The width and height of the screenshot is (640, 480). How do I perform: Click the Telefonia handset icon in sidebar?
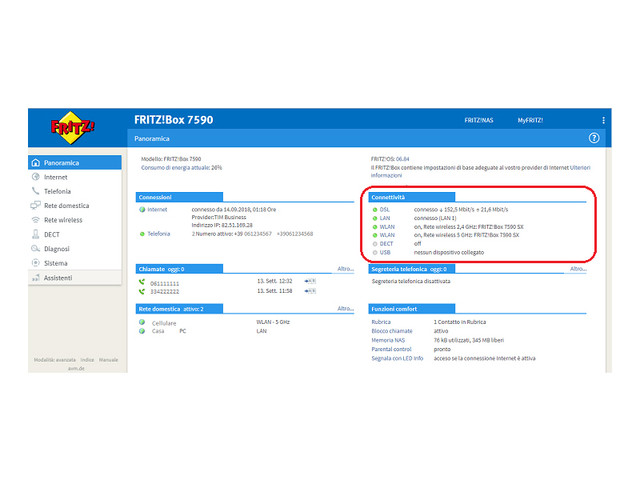[x=36, y=191]
